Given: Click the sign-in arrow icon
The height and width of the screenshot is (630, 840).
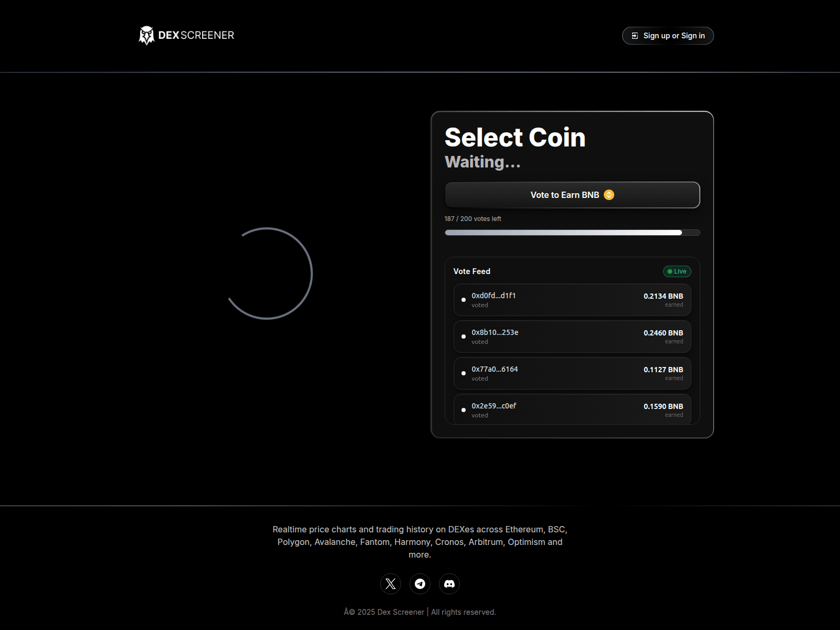Looking at the screenshot, I should pyautogui.click(x=635, y=36).
